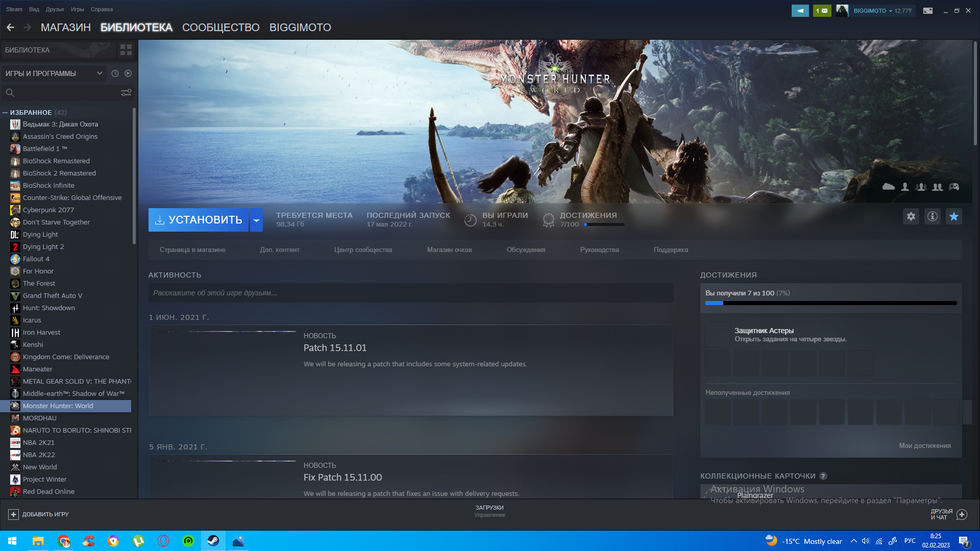Toggle favorite star for Monster Hunter
Image resolution: width=980 pixels, height=551 pixels.
tap(954, 216)
